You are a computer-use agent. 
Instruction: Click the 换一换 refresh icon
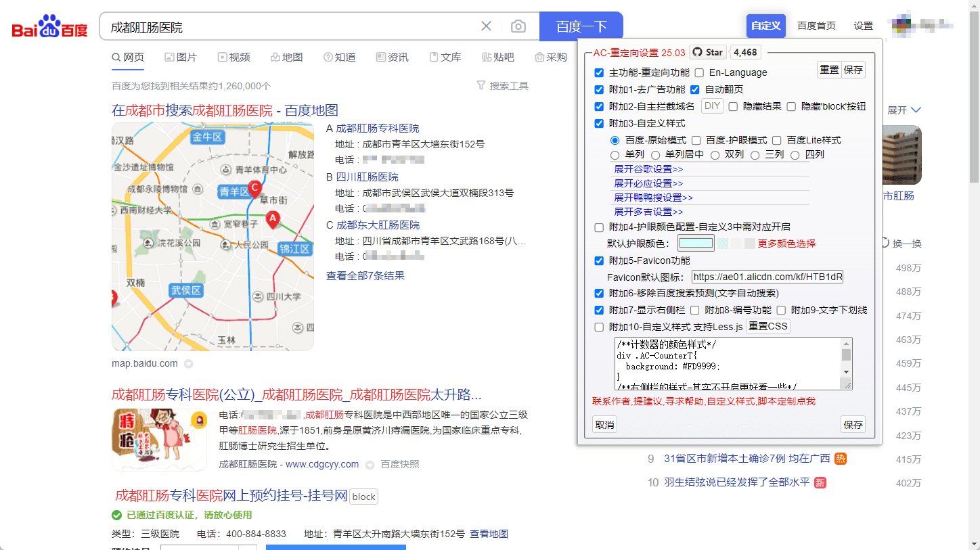(x=885, y=244)
